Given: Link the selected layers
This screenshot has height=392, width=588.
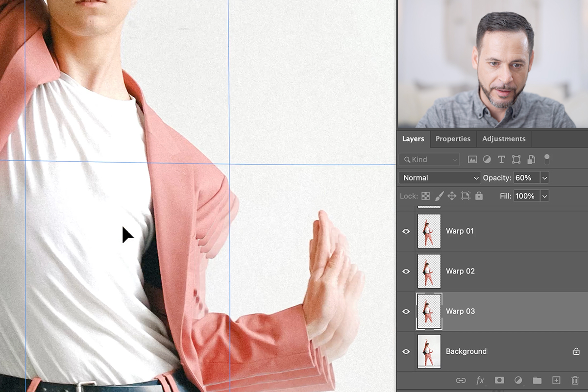Looking at the screenshot, I should (x=461, y=380).
